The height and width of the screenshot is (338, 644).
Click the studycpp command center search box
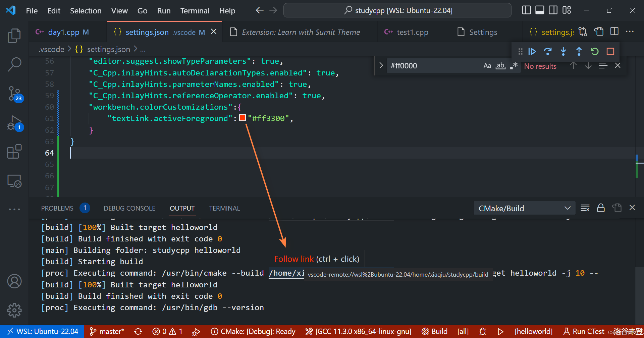[x=397, y=10]
